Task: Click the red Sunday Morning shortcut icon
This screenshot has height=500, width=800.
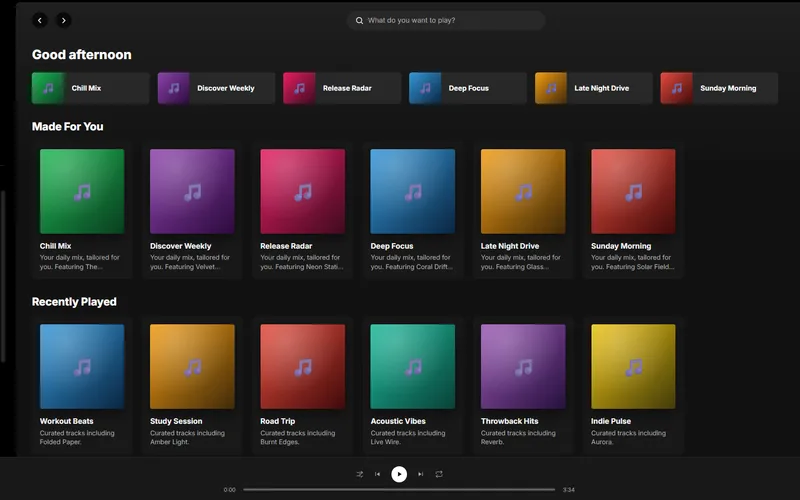Action: (x=677, y=88)
